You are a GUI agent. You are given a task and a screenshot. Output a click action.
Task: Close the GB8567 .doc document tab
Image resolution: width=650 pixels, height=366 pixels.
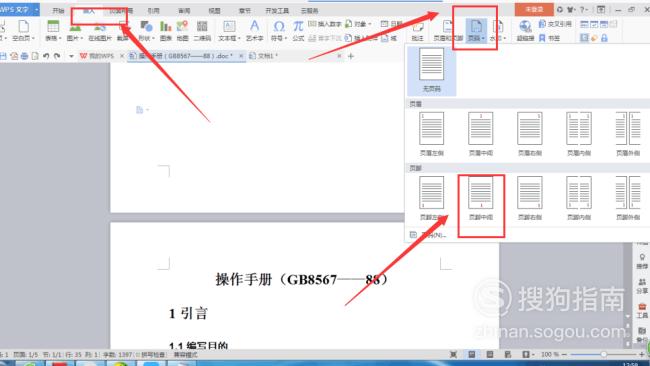[x=241, y=56]
